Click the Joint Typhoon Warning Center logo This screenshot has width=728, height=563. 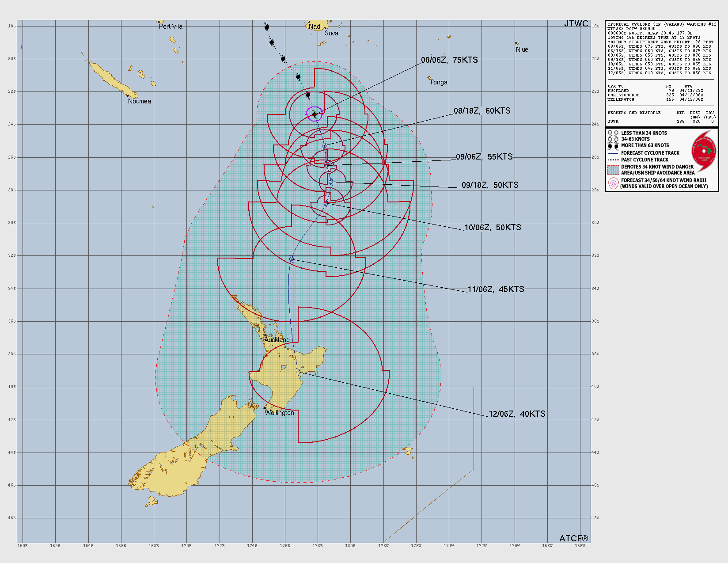[x=703, y=152]
